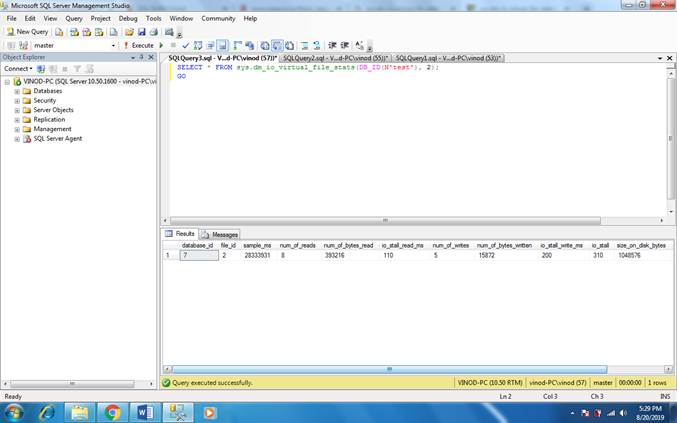Open the Tools menu
The image size is (677, 423).
(153, 19)
